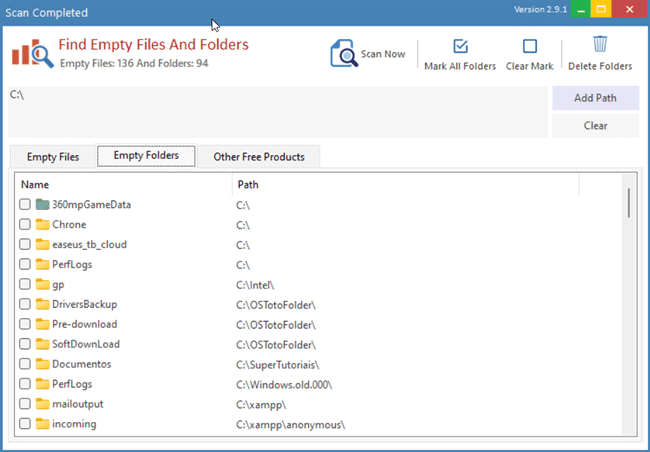Image resolution: width=650 pixels, height=452 pixels.
Task: Open the Other Free Products tab
Action: 259,157
